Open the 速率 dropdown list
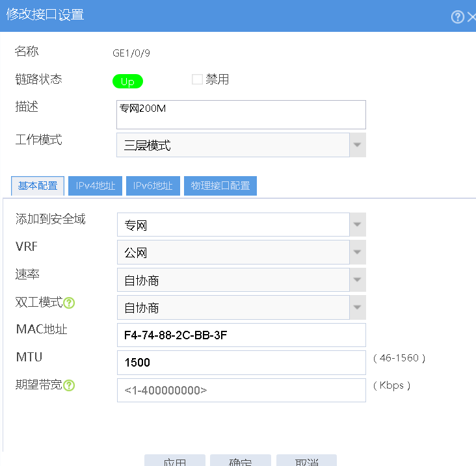Image resolution: width=476 pixels, height=466 pixels. [357, 280]
